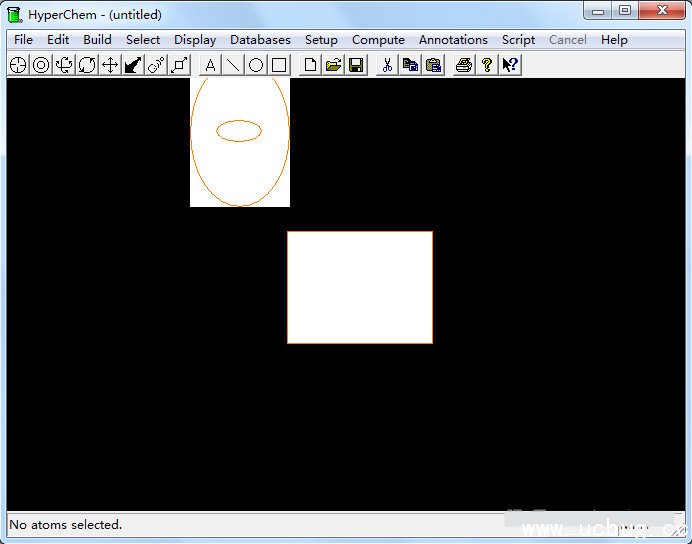This screenshot has height=544, width=692.
Task: Select the Translate (XY move) tool
Action: click(x=110, y=65)
